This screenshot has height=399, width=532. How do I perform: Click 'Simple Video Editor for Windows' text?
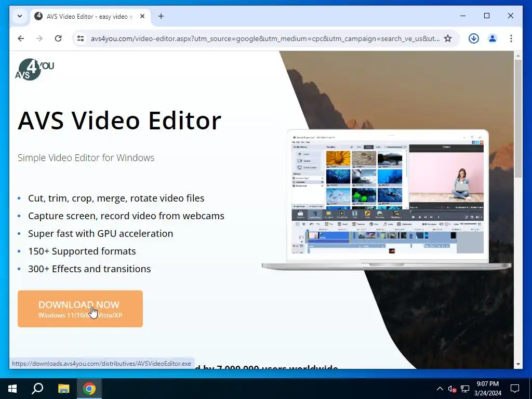86,158
